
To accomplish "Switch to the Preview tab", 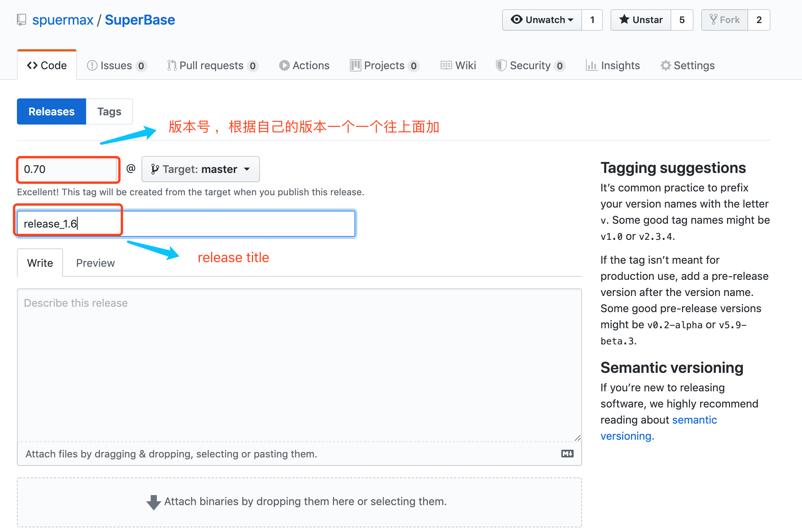I will click(x=95, y=263).
